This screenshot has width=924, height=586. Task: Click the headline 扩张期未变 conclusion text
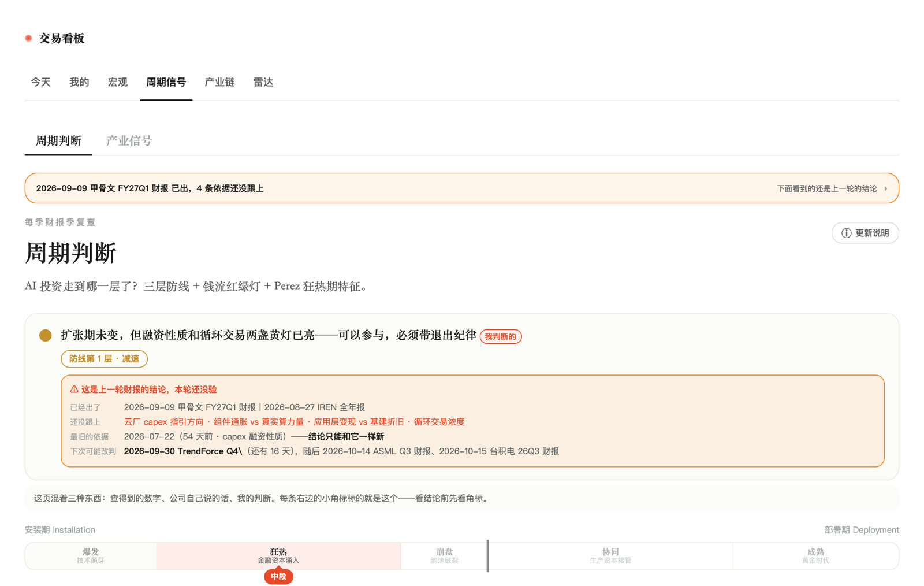tap(269, 335)
